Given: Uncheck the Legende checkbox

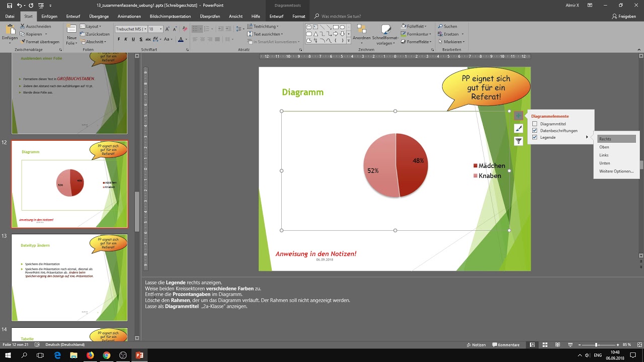Looking at the screenshot, I should click(535, 137).
